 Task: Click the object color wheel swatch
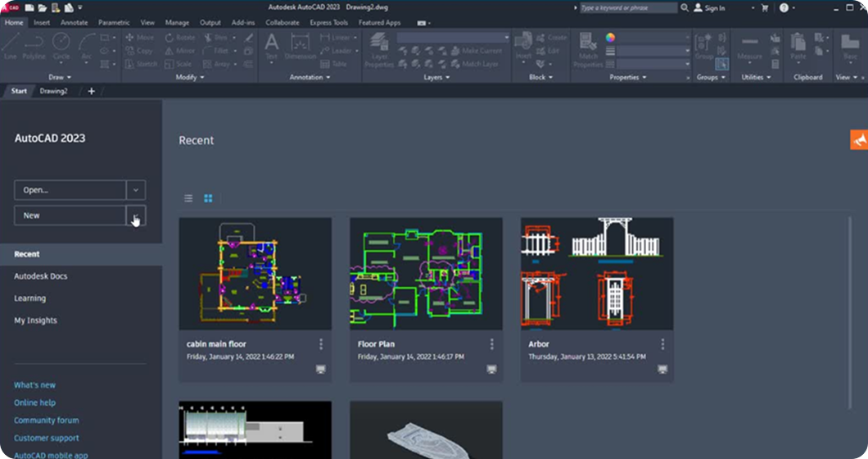pyautogui.click(x=610, y=37)
